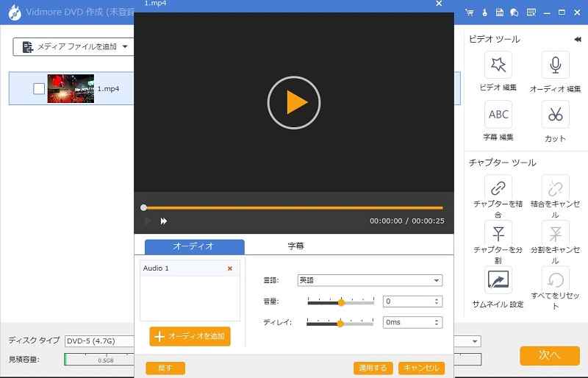This screenshot has width=588, height=378.
Task: Click the save project icon in title bar
Action: click(500, 13)
